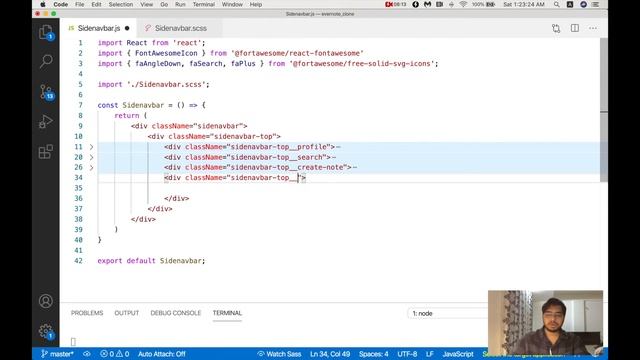Split the editor to the right
This screenshot has height=360, width=640.
click(575, 28)
